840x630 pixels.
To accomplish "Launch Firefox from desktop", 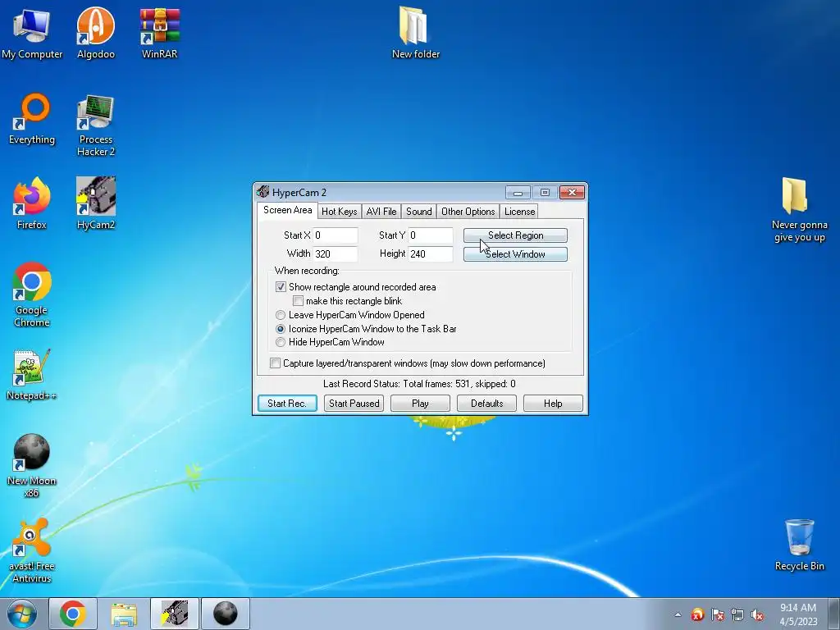I will (x=32, y=203).
